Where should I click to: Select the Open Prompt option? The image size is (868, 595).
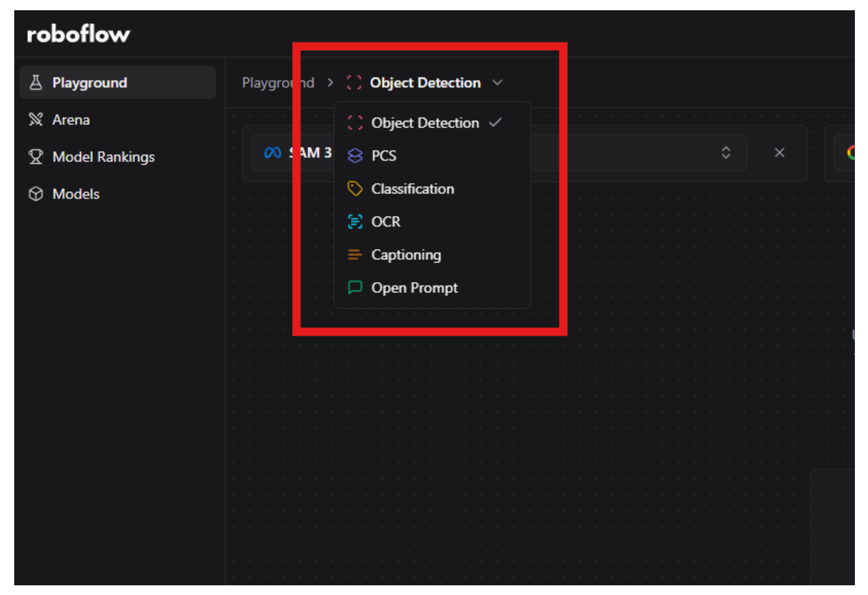tap(432, 288)
